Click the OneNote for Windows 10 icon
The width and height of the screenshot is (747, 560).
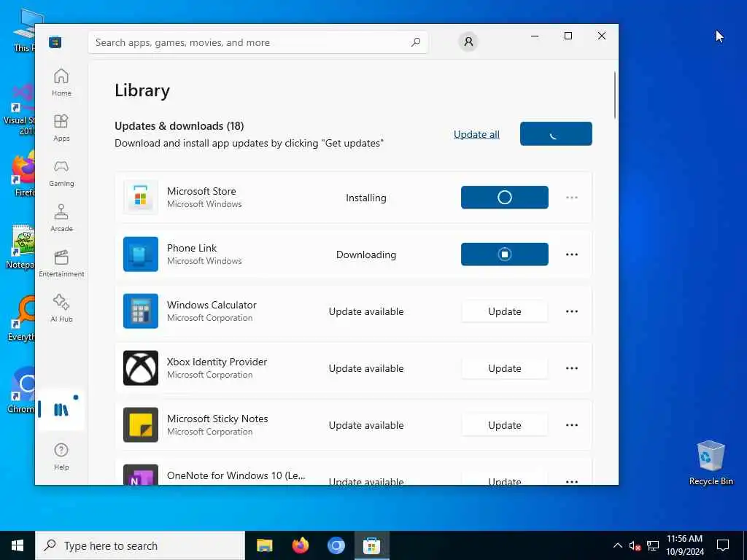tap(141, 475)
